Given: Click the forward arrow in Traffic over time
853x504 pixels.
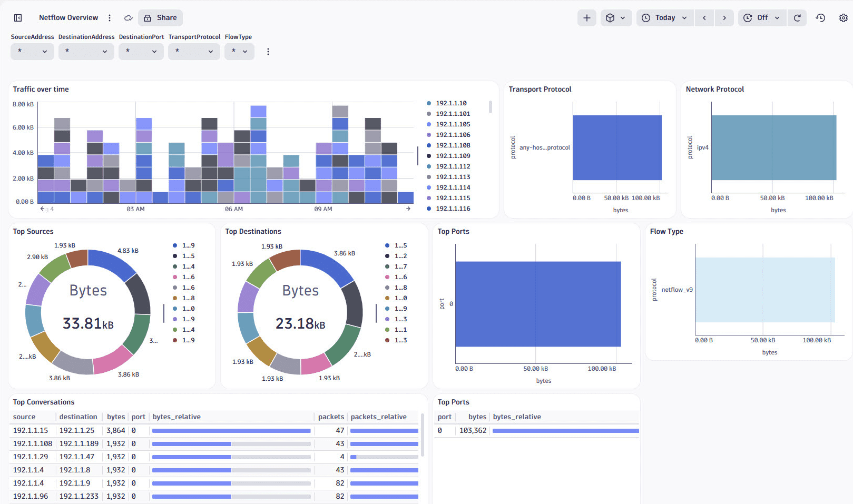Looking at the screenshot, I should click(x=408, y=209).
